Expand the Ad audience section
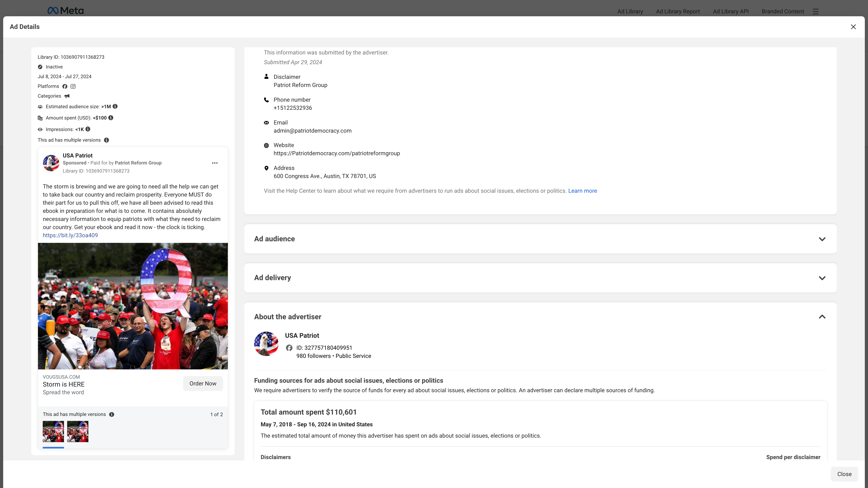This screenshot has height=488, width=868. pos(822,239)
